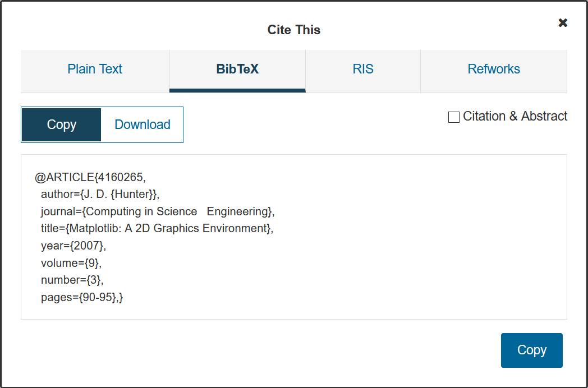The image size is (588, 388).
Task: Switch to the Plain Text tab
Action: point(94,68)
